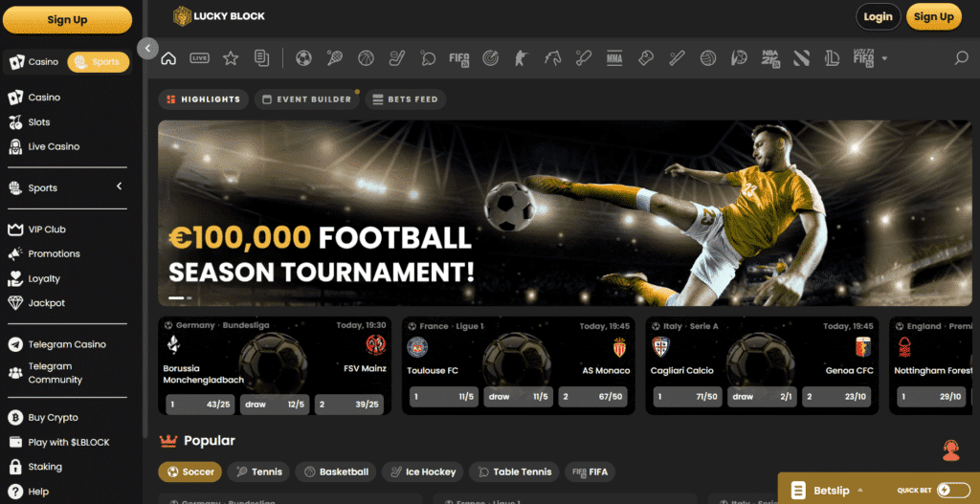Screen dimensions: 980x504
Task: Click the Login button
Action: click(878, 17)
